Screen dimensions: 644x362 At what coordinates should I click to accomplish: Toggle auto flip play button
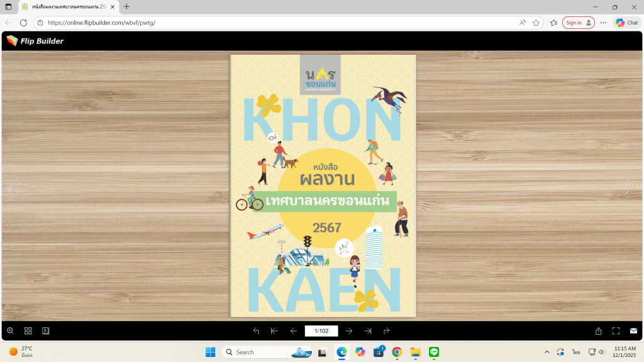click(45, 331)
